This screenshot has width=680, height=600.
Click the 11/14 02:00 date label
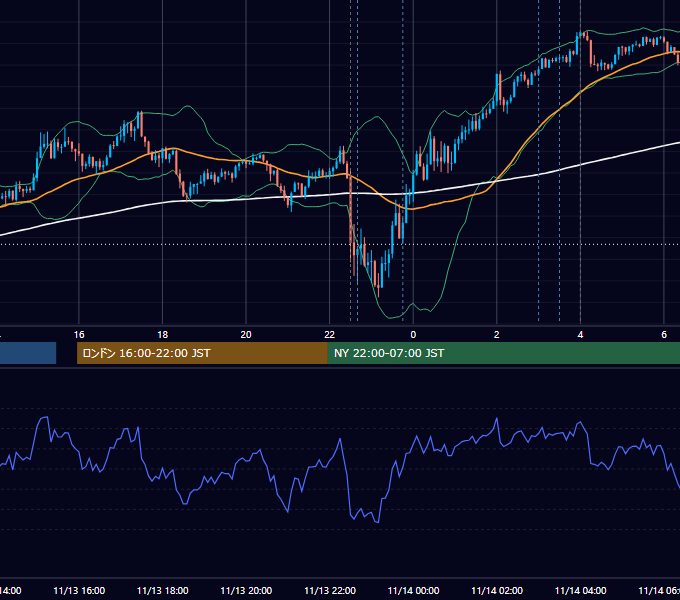[497, 590]
